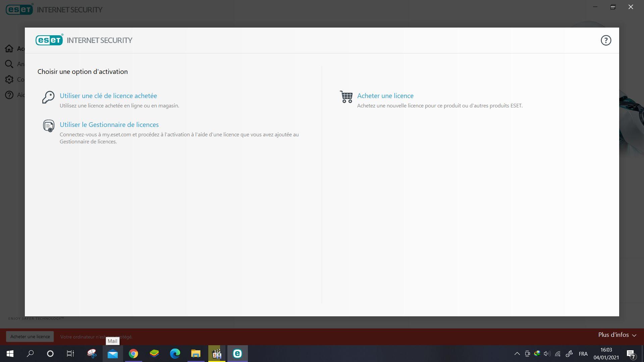The width and height of the screenshot is (644, 362).
Task: Open the Mail app in taskbar
Action: [x=112, y=354]
